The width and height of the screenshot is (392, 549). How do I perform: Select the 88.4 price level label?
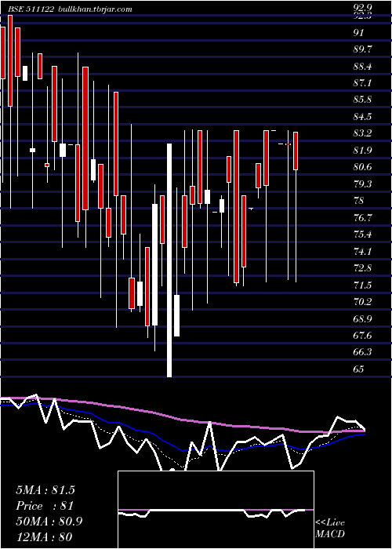(x=362, y=67)
